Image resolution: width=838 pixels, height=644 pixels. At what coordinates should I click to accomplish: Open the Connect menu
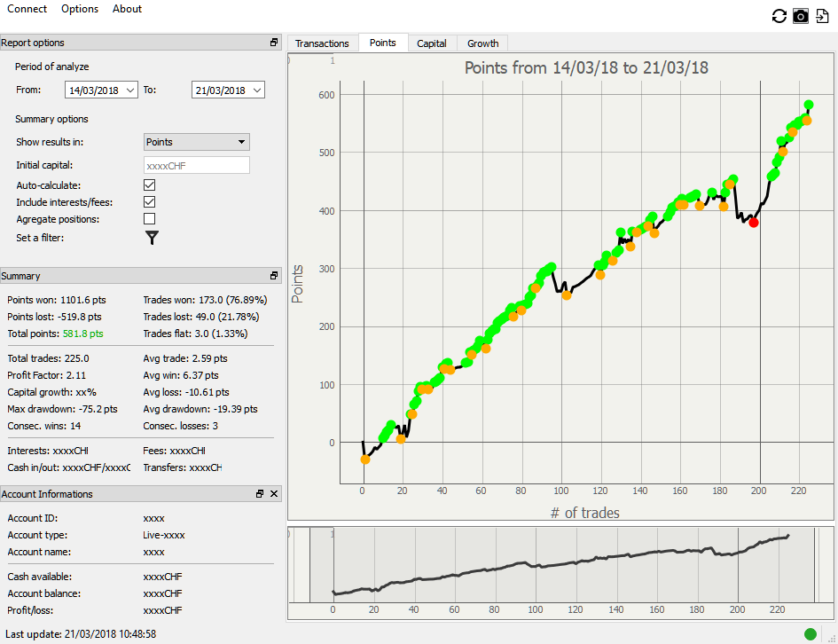[x=27, y=9]
